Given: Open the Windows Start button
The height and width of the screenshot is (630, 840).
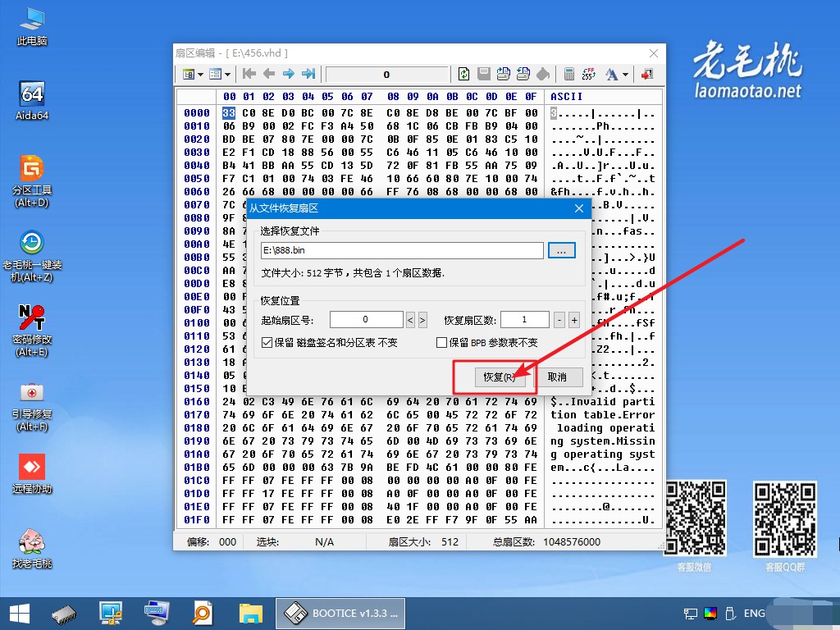Looking at the screenshot, I should [20, 614].
